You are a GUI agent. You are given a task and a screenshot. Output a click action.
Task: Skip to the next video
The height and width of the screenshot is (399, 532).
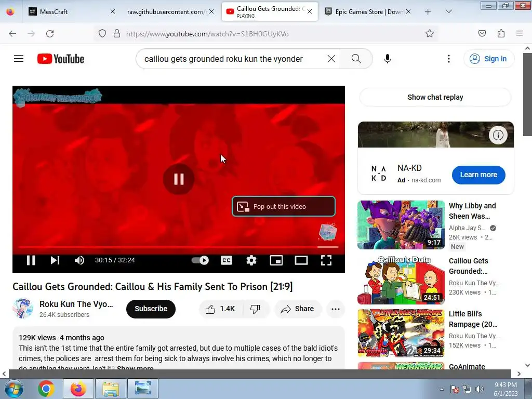pos(55,260)
